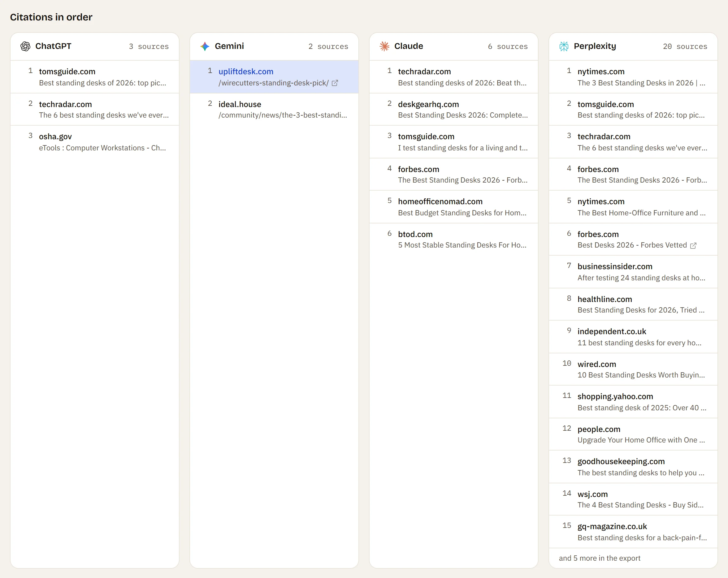Image resolution: width=728 pixels, height=578 pixels.
Task: Open wired.com citation
Action: pyautogui.click(x=633, y=369)
